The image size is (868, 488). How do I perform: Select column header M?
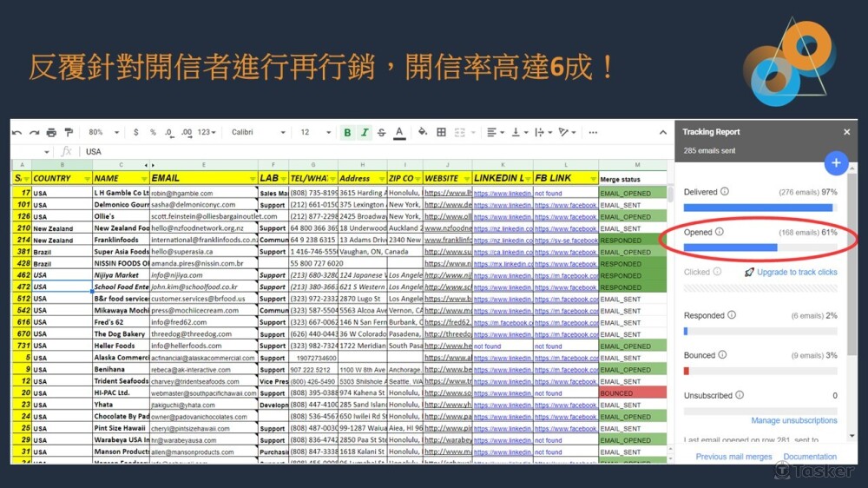[636, 165]
